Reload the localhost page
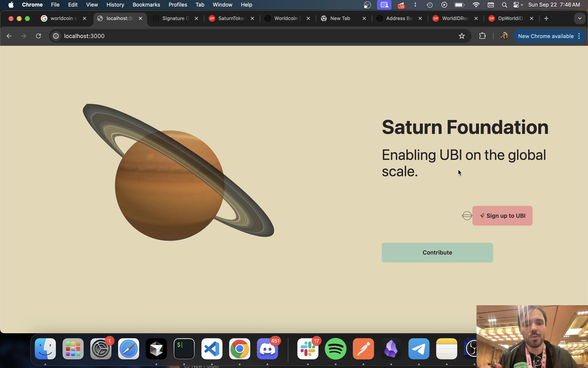 pos(38,36)
